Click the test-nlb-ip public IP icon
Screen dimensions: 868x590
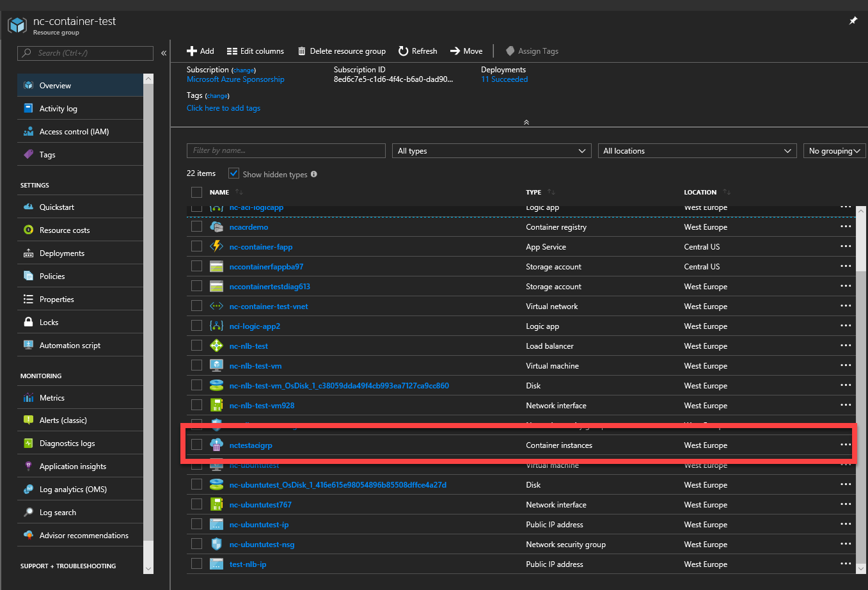tap(216, 564)
